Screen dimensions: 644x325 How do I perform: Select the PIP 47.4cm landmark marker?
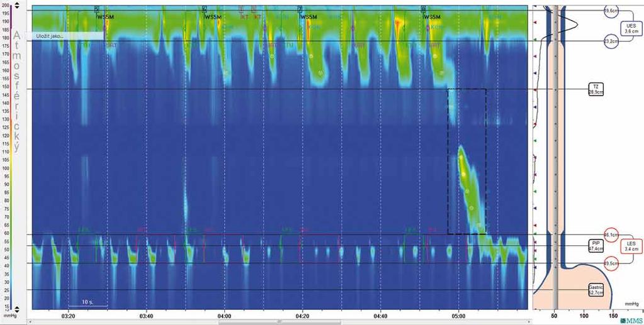click(x=596, y=246)
